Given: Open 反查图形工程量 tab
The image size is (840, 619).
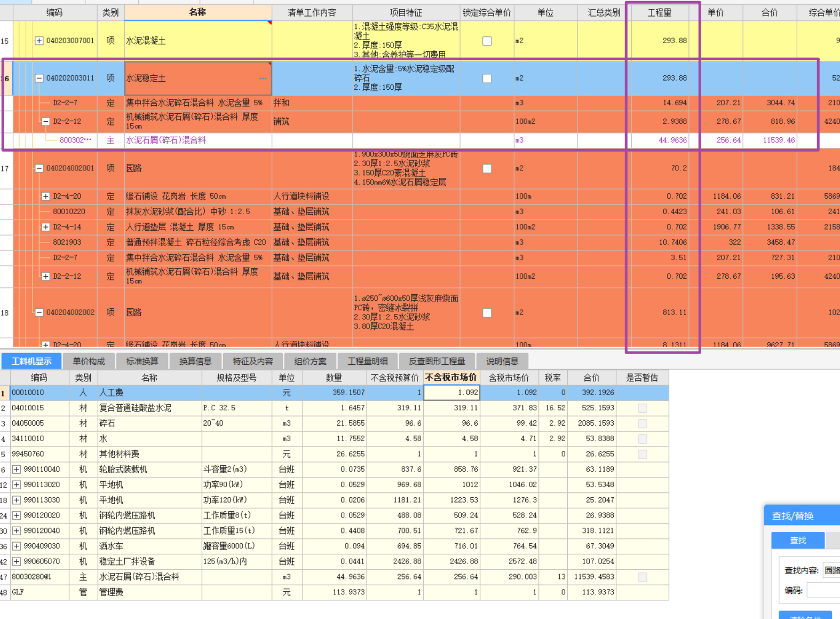Looking at the screenshot, I should [437, 361].
